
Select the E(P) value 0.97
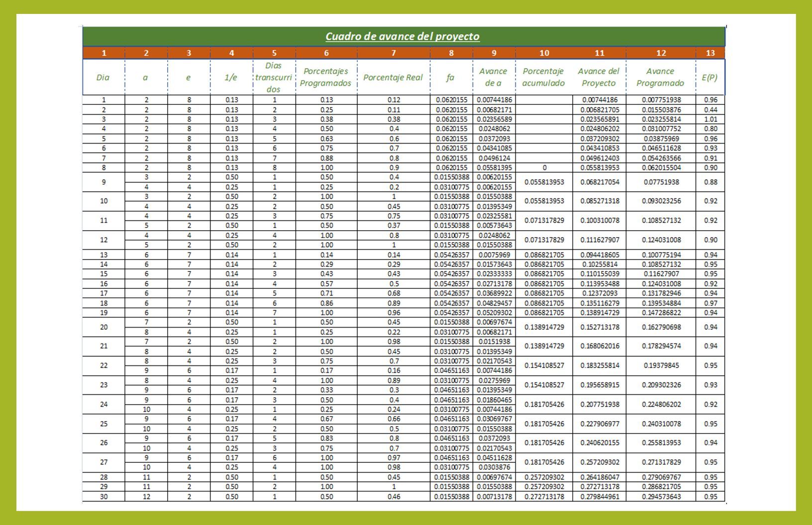point(710,303)
